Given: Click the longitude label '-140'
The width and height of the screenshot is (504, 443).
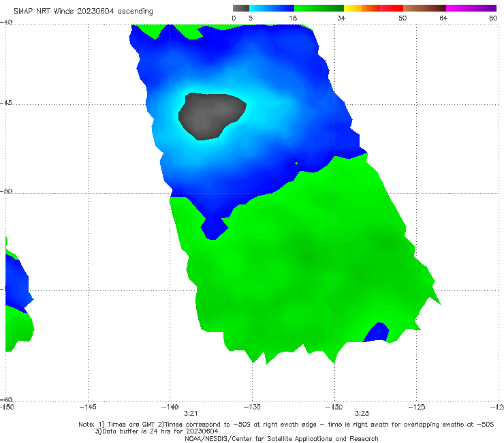Looking at the screenshot, I should click(x=170, y=407).
